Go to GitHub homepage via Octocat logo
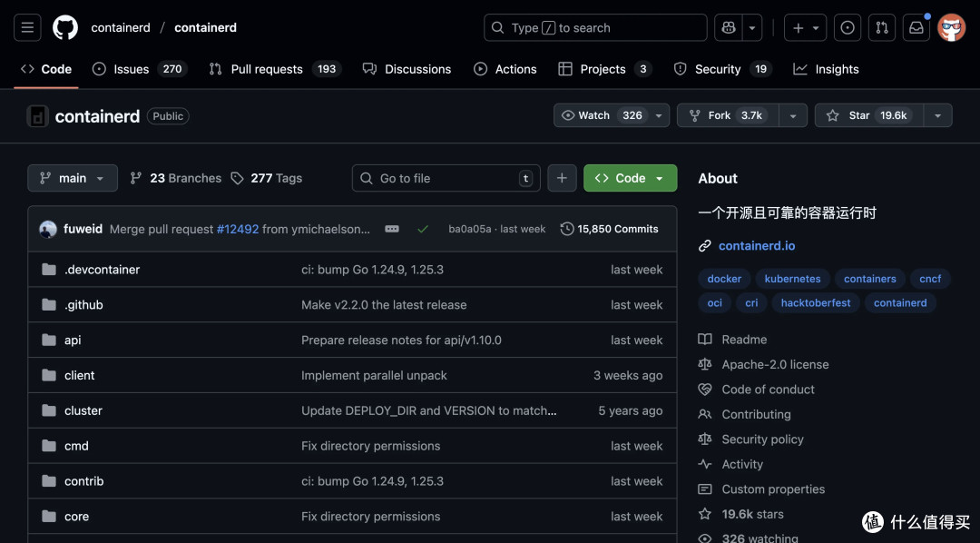 click(x=65, y=27)
